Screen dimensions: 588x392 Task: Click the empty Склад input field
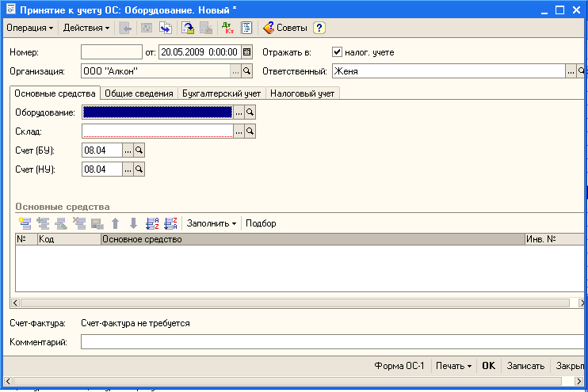158,131
